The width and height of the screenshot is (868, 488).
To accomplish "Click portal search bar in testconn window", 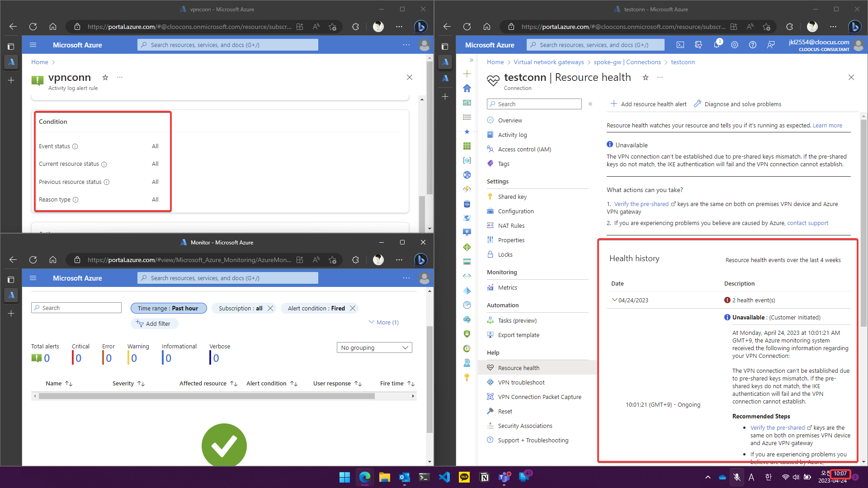I will pyautogui.click(x=596, y=45).
